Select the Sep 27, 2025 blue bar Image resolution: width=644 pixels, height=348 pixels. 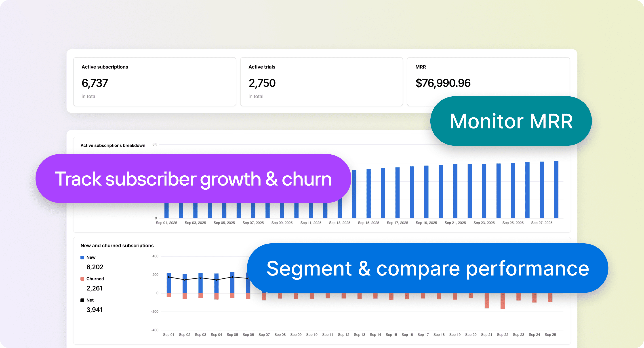pos(542,190)
